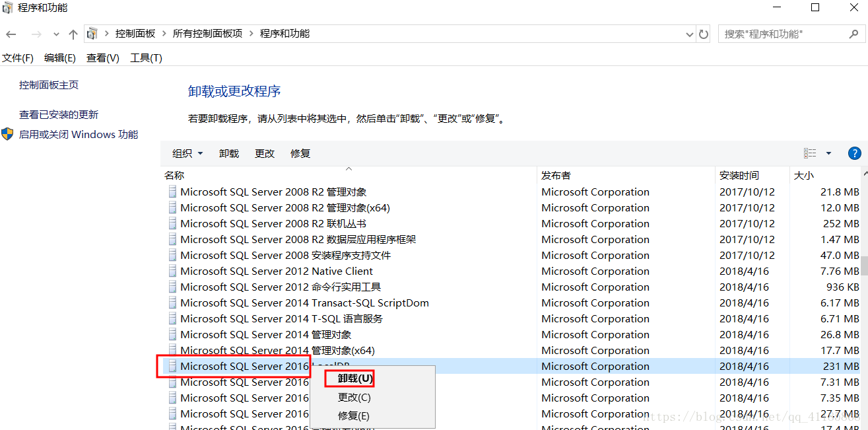
Task: Select 更改(C) in the context menu
Action: [x=354, y=398]
